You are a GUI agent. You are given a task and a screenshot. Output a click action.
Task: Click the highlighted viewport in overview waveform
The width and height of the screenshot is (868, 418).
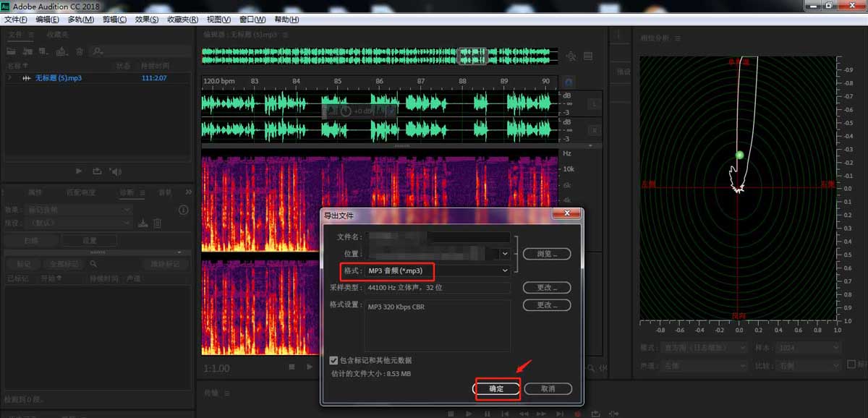tap(472, 56)
